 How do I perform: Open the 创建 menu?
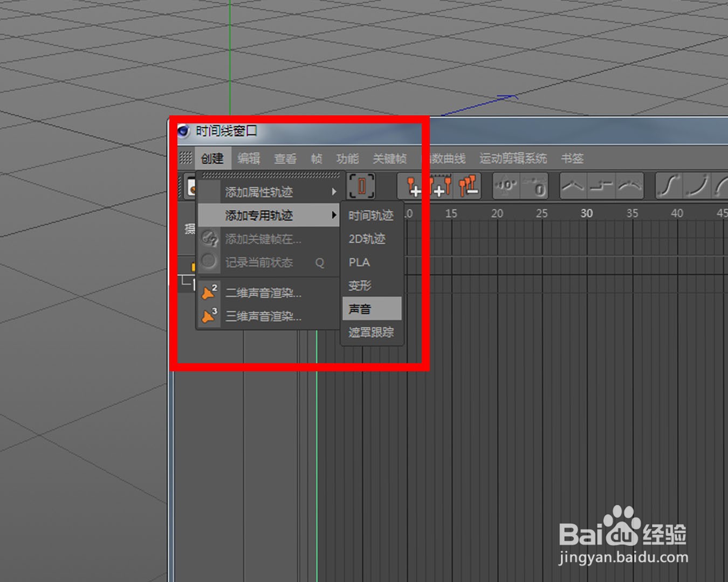[212, 158]
